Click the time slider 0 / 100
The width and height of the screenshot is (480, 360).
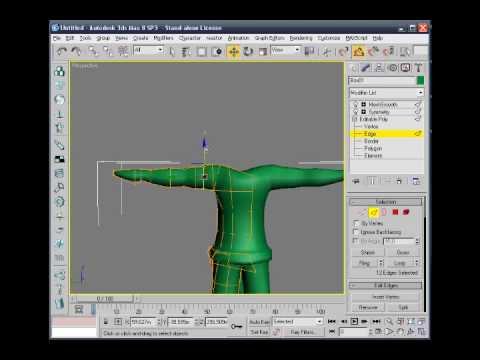105,299
